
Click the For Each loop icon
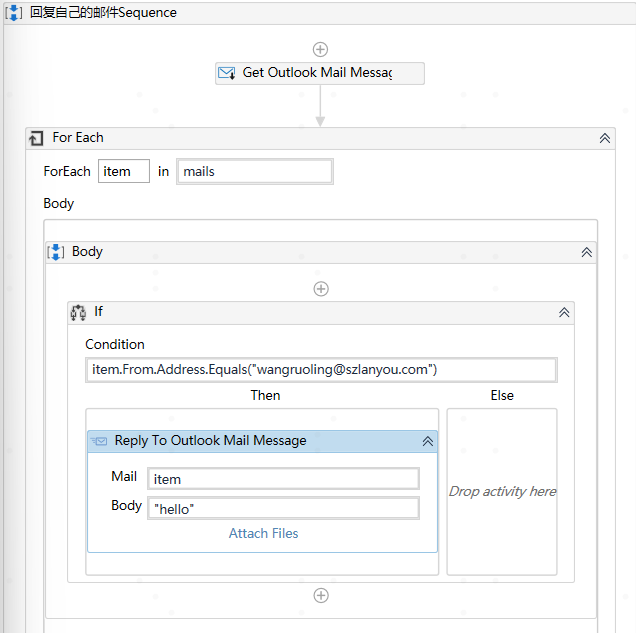36,138
